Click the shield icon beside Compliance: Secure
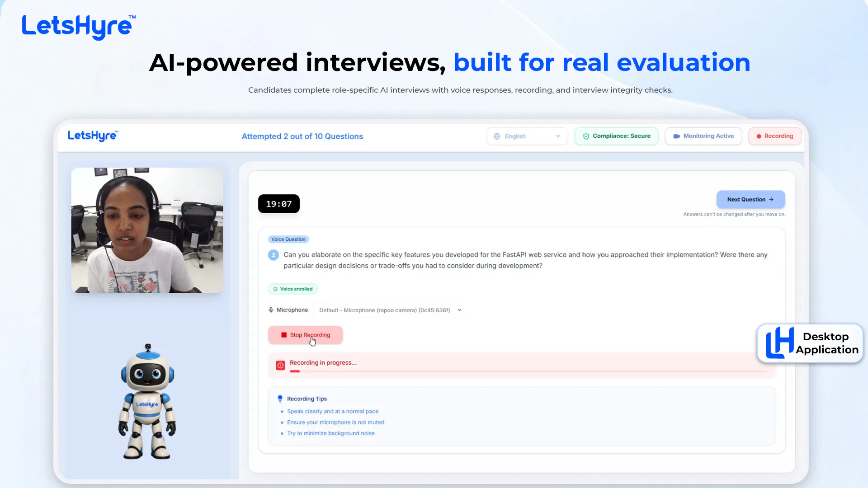 [x=586, y=136]
